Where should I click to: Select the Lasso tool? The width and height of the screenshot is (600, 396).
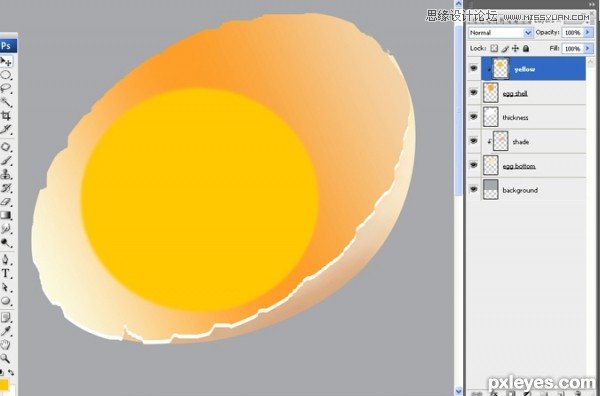point(6,88)
